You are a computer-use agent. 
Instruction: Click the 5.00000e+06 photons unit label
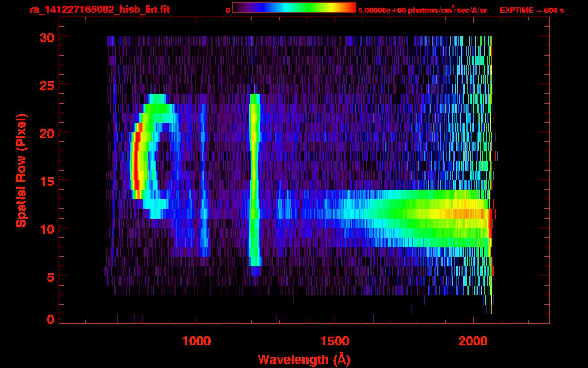tap(422, 10)
